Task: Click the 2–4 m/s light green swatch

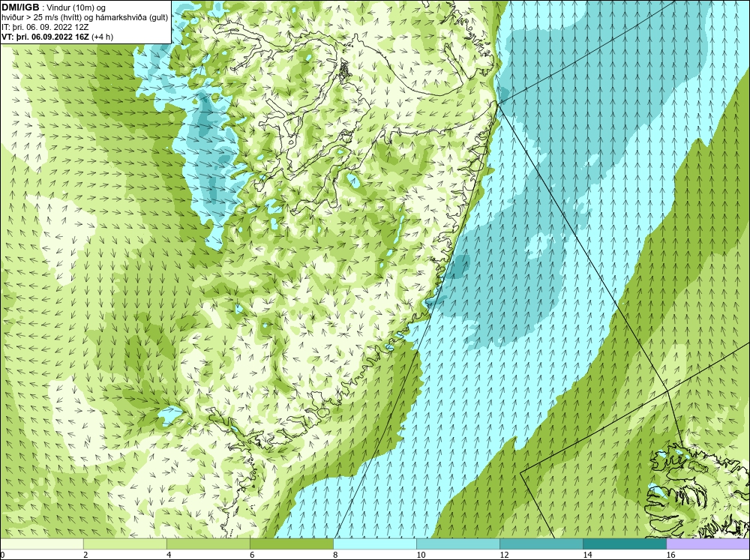Action: [x=124, y=544]
